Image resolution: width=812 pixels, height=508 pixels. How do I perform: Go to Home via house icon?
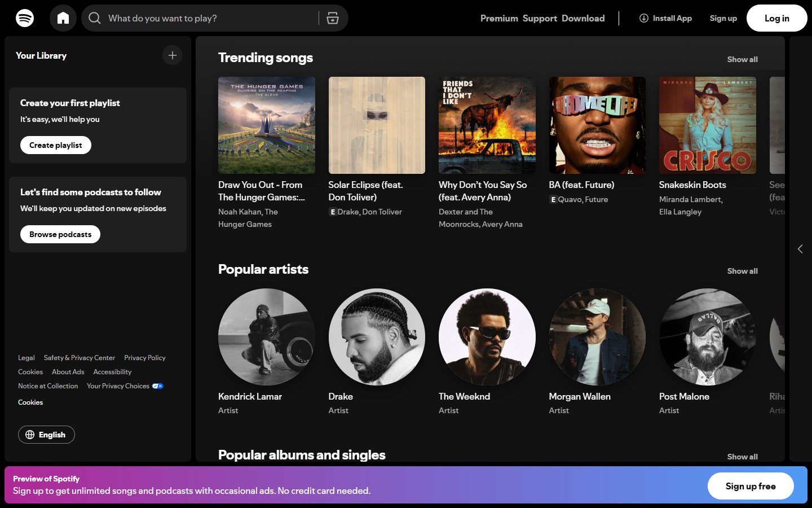[63, 18]
